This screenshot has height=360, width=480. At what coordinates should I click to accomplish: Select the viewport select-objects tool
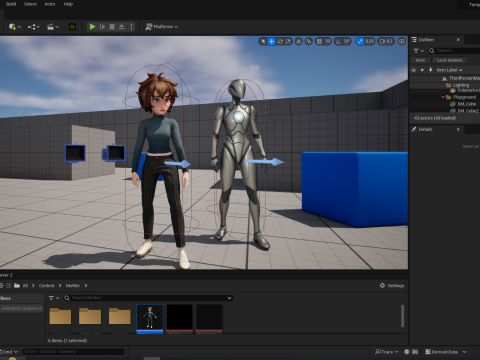pos(263,41)
